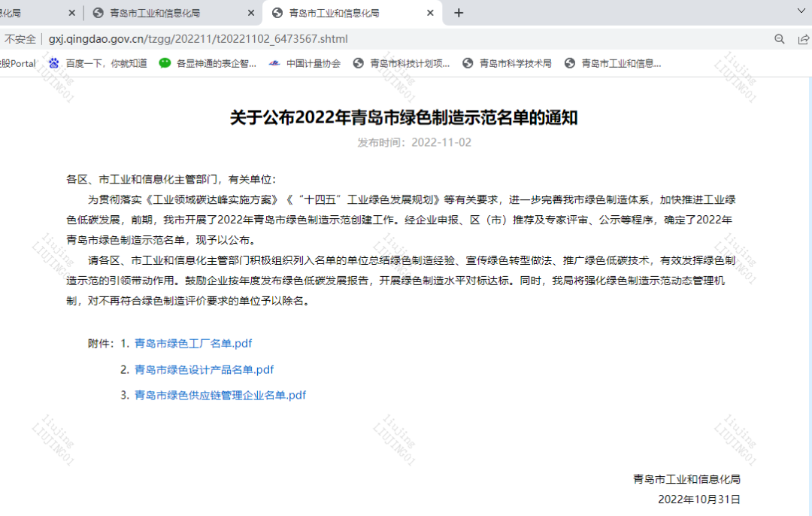Image resolution: width=812 pixels, height=516 pixels.
Task: Open the 青岛市科技计划项 bookmark
Action: [401, 63]
